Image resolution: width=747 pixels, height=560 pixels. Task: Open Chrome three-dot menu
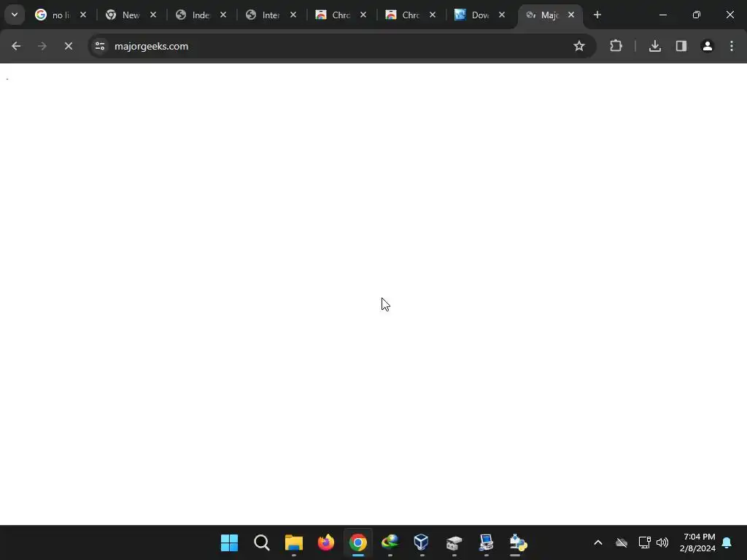(x=732, y=46)
